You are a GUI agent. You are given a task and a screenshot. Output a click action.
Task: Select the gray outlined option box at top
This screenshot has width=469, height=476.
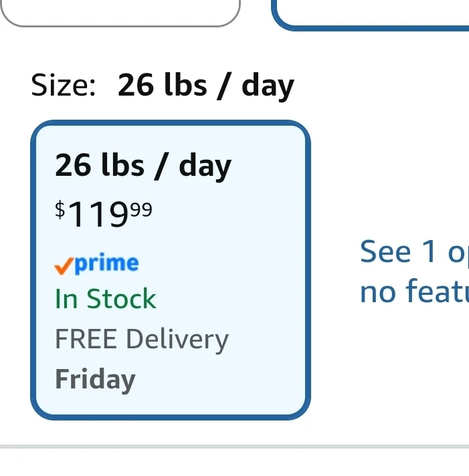[120, 13]
